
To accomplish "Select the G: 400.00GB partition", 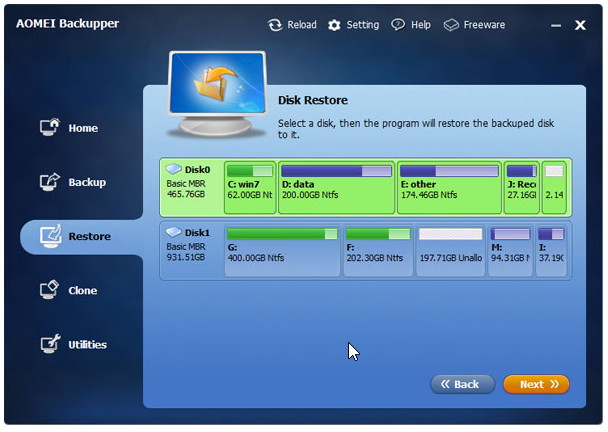I will pos(282,251).
